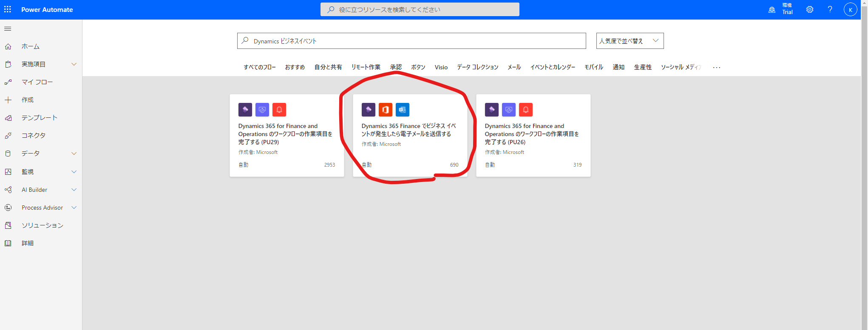Click the AI Builder icon
This screenshot has height=330, width=868.
tap(8, 190)
